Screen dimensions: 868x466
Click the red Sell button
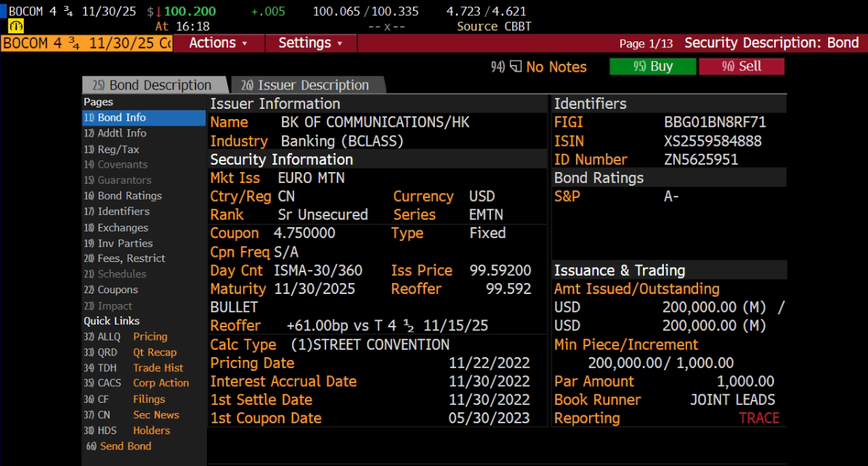pos(742,66)
